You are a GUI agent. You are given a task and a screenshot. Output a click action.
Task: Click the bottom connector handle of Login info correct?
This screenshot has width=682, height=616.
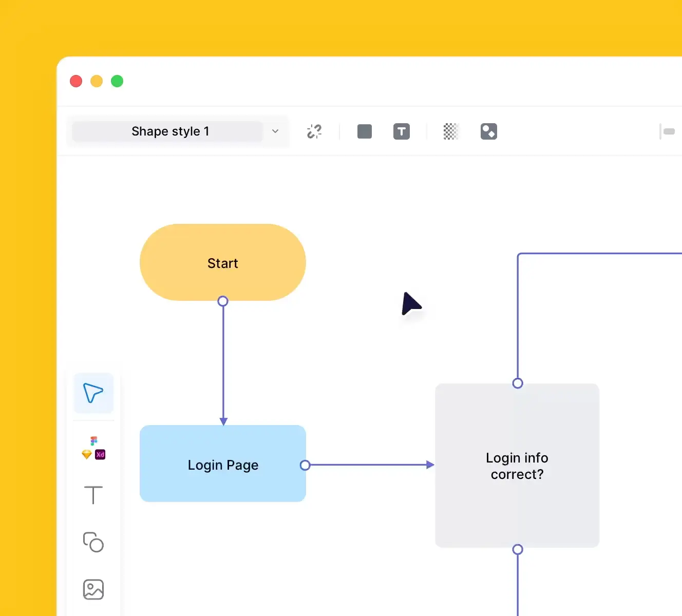click(x=518, y=549)
